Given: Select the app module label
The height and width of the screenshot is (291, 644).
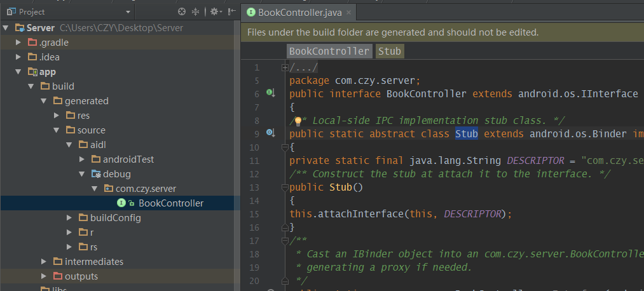Looking at the screenshot, I should (48, 72).
